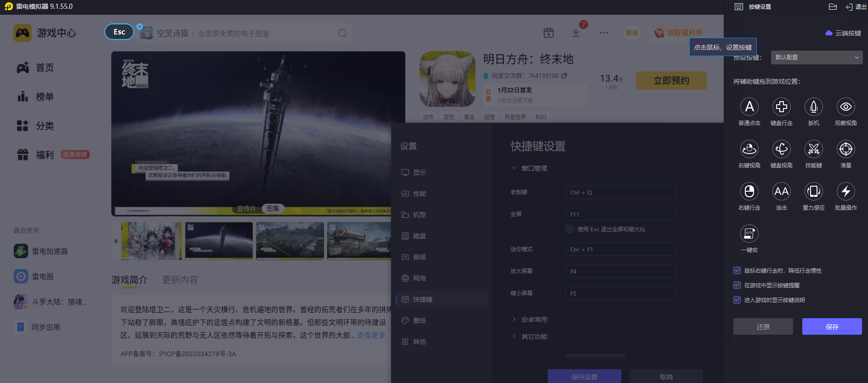This screenshot has width=868, height=383.
Task: Click the 准星 crosshair icon
Action: coord(845,149)
